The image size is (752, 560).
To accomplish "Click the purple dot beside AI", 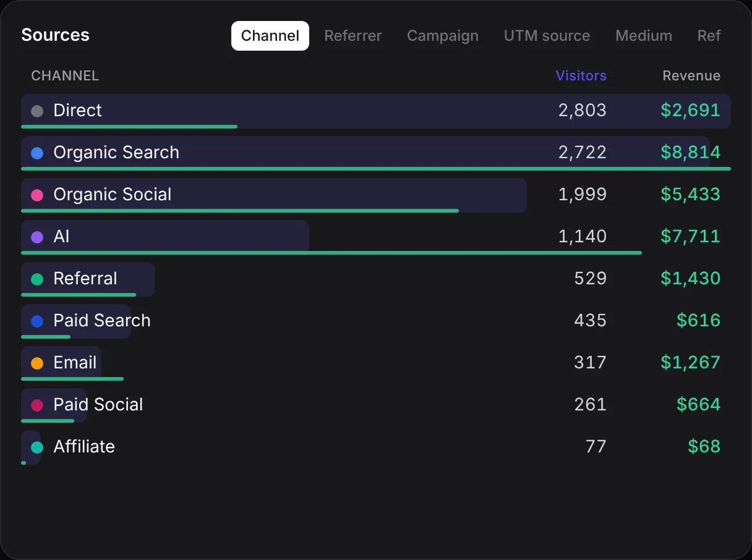I will pos(37,237).
